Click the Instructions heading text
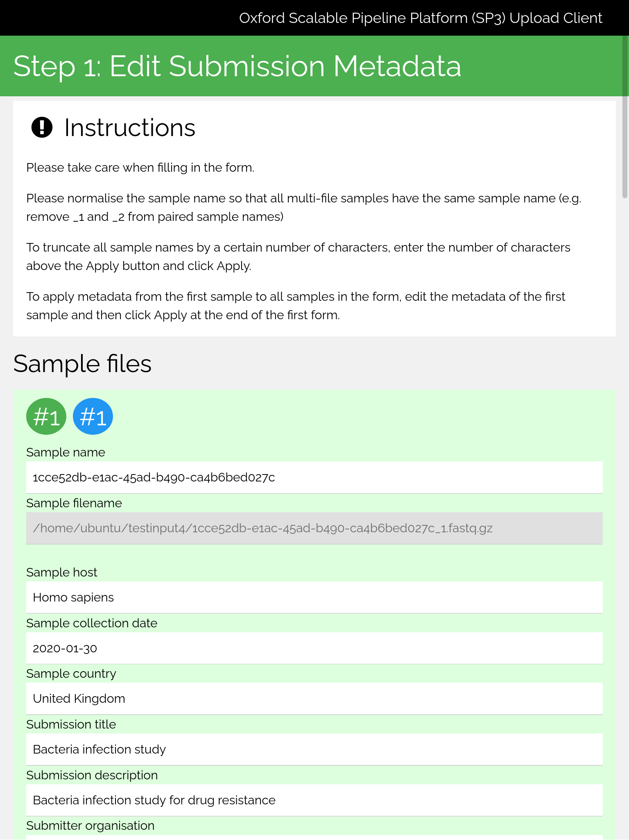 pyautogui.click(x=130, y=127)
